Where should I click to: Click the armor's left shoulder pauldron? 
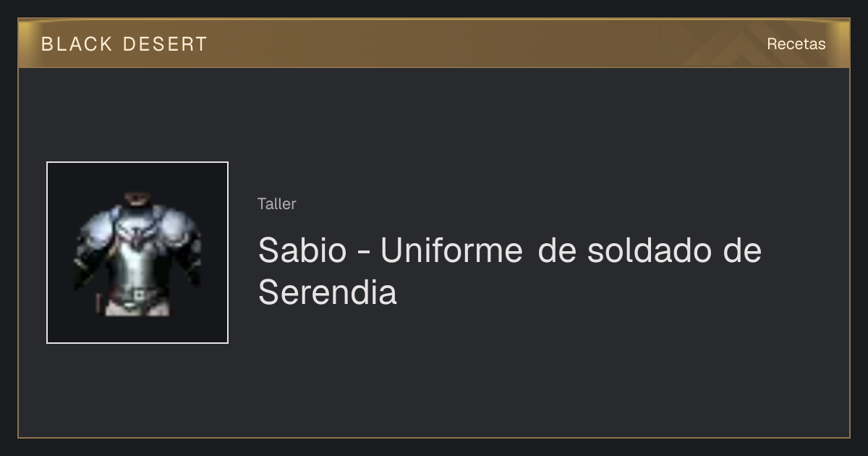96,230
